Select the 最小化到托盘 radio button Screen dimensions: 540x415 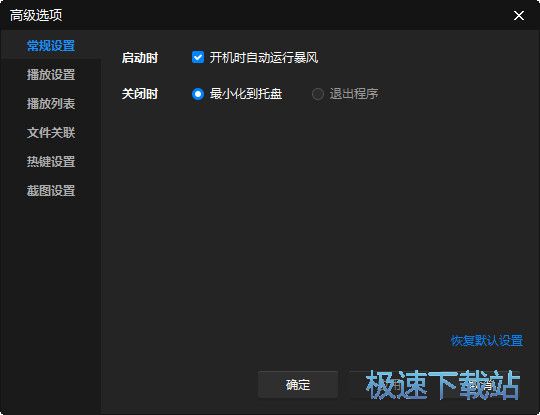(x=198, y=94)
